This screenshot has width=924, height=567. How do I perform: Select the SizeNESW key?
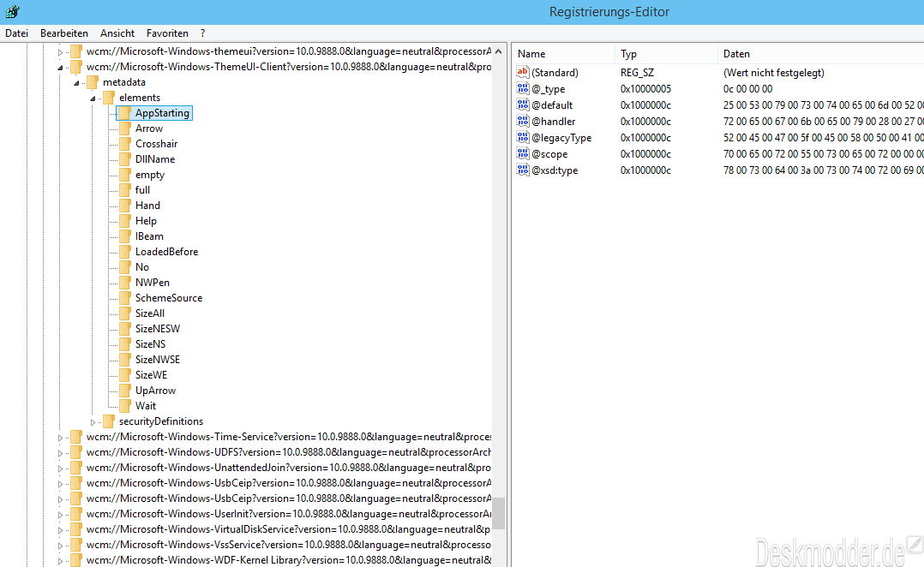pyautogui.click(x=158, y=329)
